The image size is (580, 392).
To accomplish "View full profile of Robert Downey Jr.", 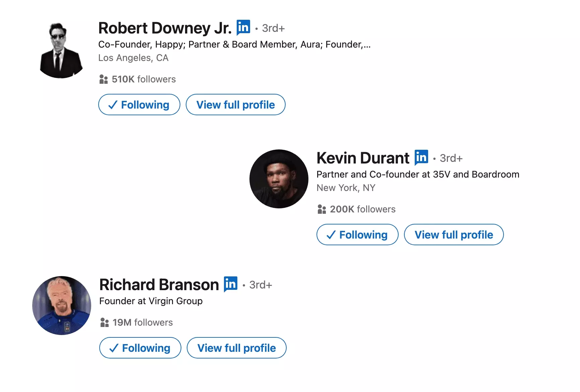I will point(235,105).
